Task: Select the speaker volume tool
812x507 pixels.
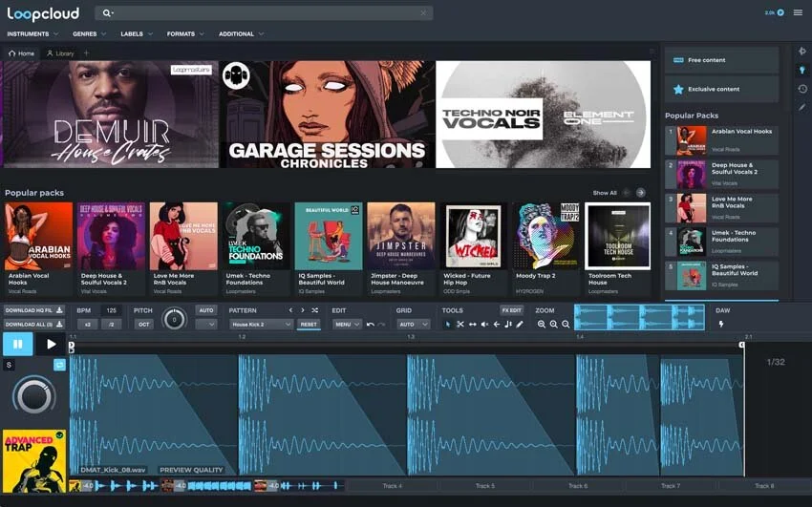Action: (x=484, y=325)
